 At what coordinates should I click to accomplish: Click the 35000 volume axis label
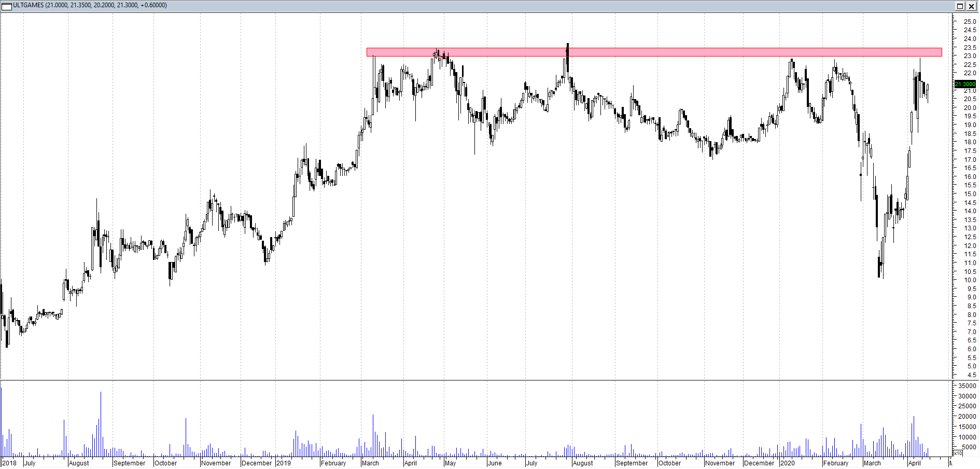point(967,386)
